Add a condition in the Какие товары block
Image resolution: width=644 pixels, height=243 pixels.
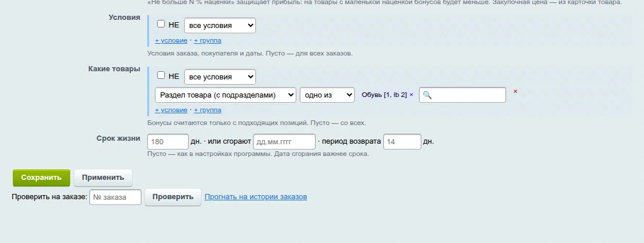[x=171, y=110]
